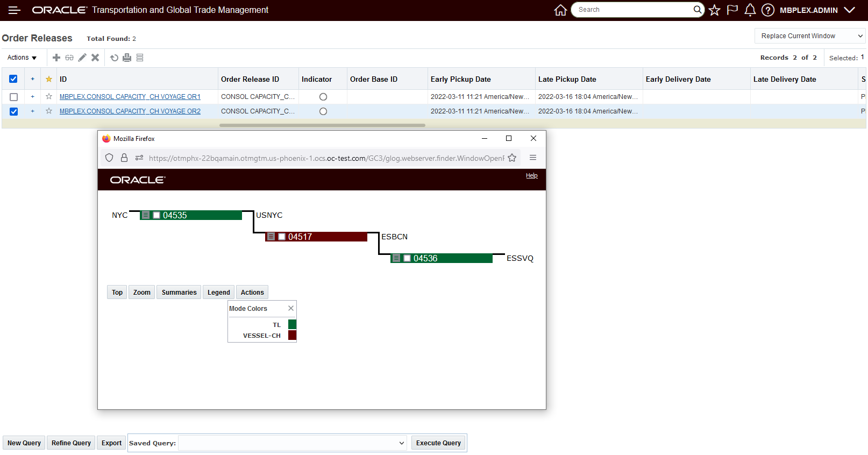Open the Summaries menu button
This screenshot has height=455, width=868.
click(179, 292)
